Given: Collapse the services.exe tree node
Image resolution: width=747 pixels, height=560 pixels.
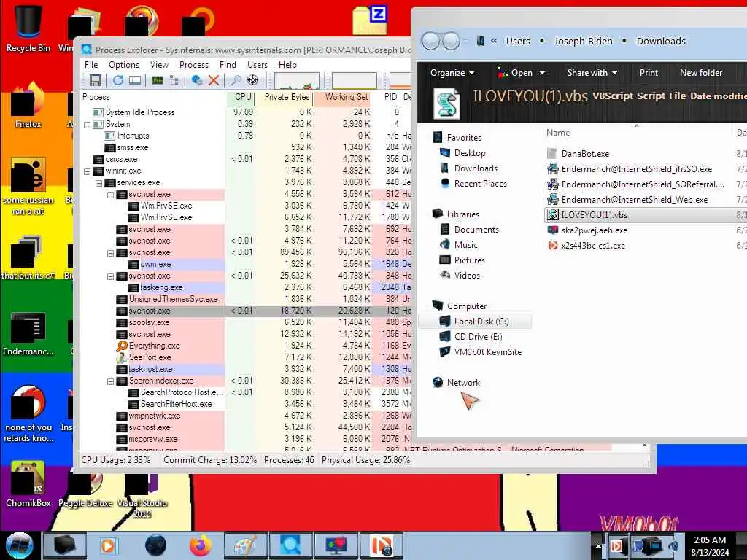Looking at the screenshot, I should pos(98,183).
